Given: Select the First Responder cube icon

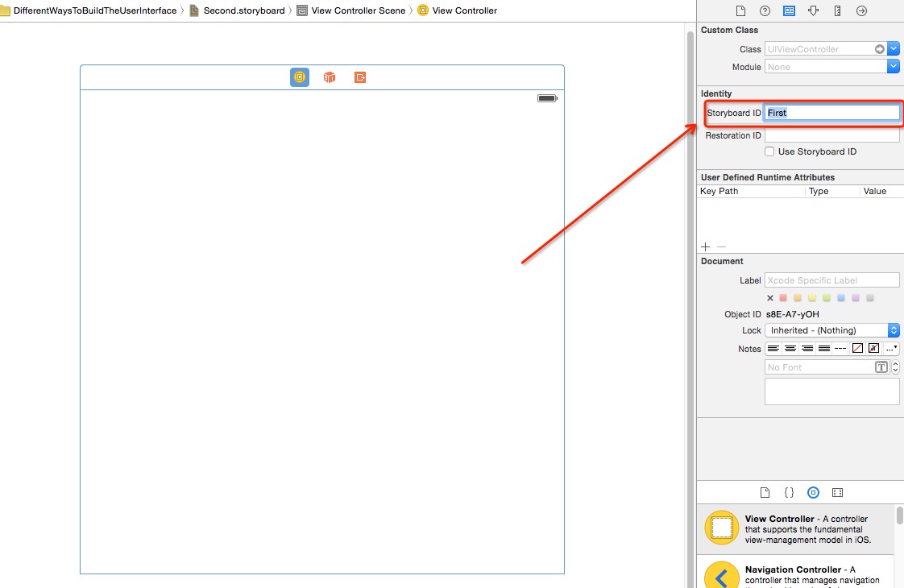Looking at the screenshot, I should pyautogui.click(x=330, y=77).
